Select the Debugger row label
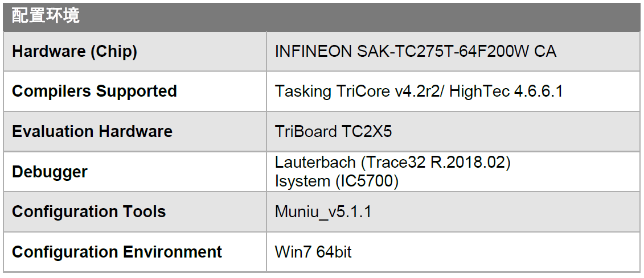Screen dimensions: 644x278 point(50,172)
